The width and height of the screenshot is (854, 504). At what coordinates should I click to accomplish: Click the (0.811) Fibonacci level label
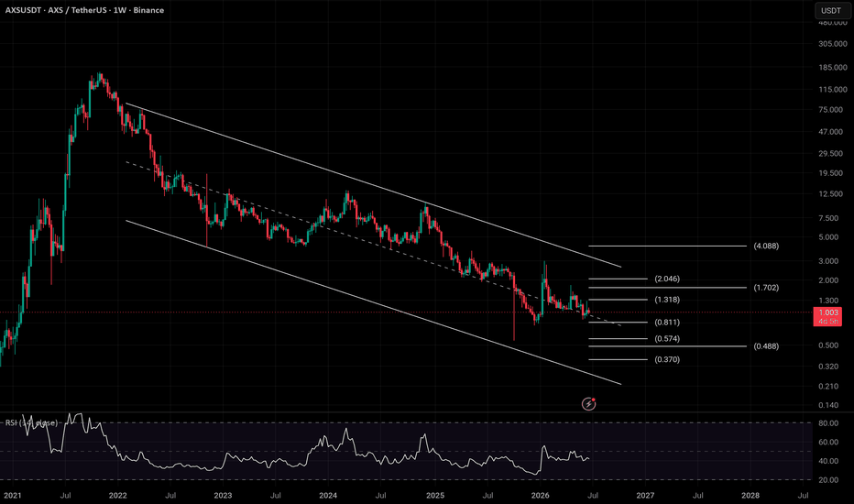(667, 322)
